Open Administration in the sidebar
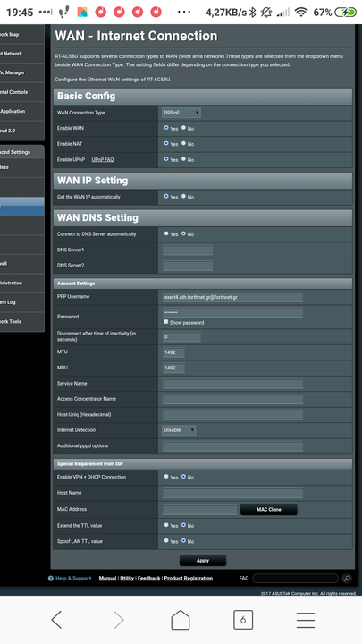The height and width of the screenshot is (644, 362). 21,283
